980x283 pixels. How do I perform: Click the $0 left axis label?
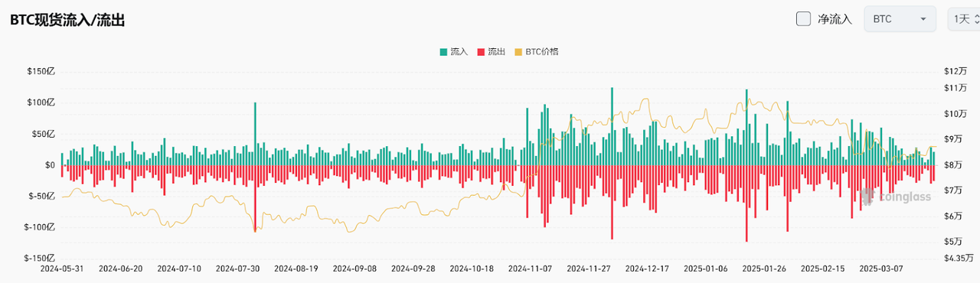pyautogui.click(x=51, y=165)
